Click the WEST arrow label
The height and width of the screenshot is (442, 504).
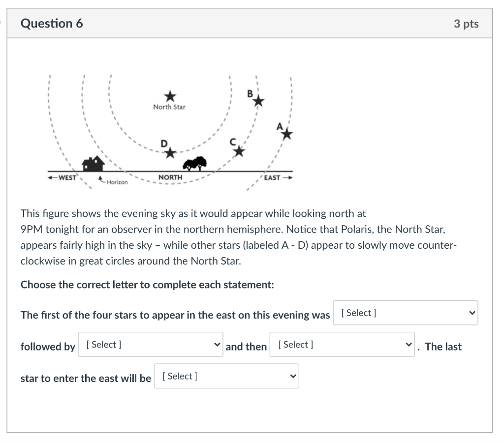63,177
